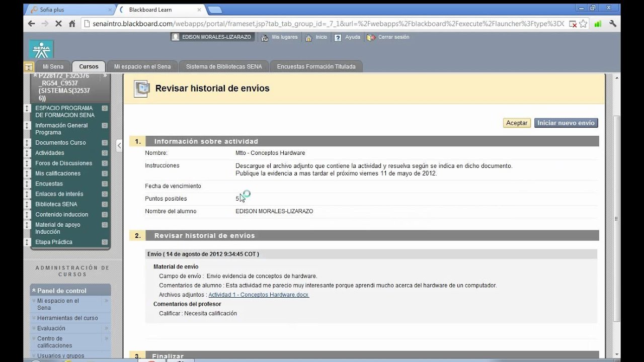Switch to the Mi Sena tab
The image size is (644, 362).
pos(53,66)
